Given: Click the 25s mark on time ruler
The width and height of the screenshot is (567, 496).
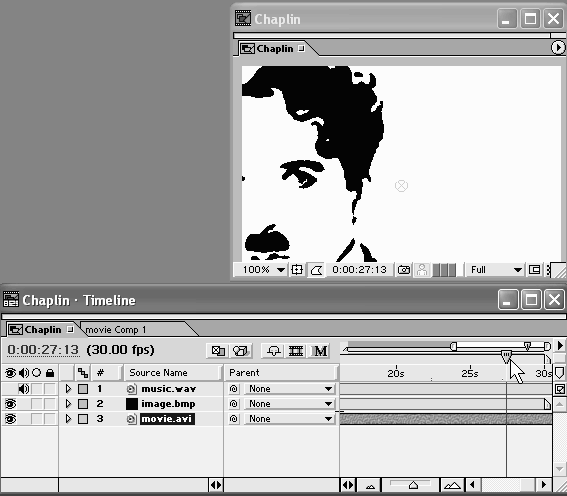Looking at the screenshot, I should (470, 373).
